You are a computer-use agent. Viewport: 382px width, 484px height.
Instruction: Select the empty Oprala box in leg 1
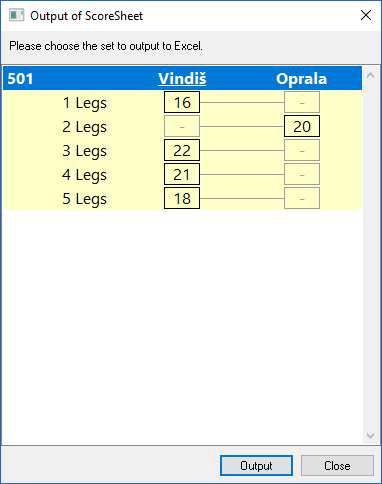tap(302, 102)
